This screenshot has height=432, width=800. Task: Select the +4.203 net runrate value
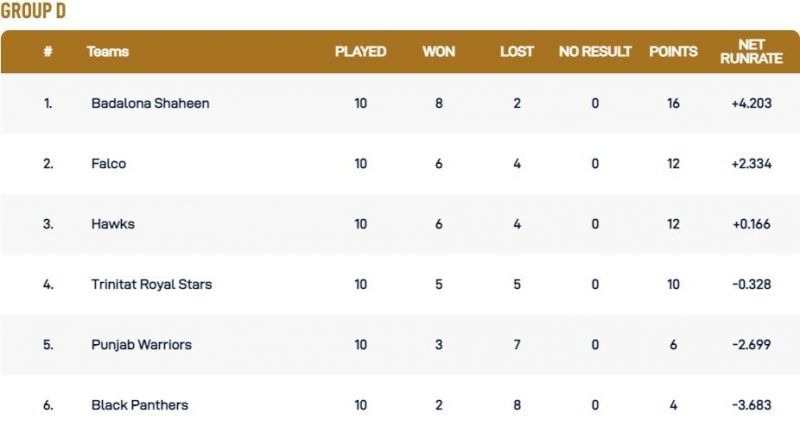pos(751,103)
